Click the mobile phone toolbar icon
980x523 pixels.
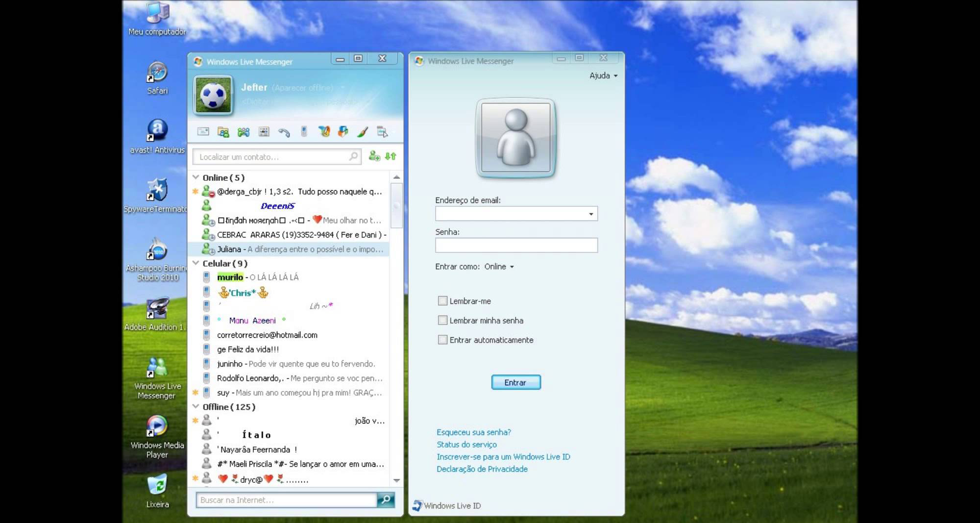pos(304,131)
